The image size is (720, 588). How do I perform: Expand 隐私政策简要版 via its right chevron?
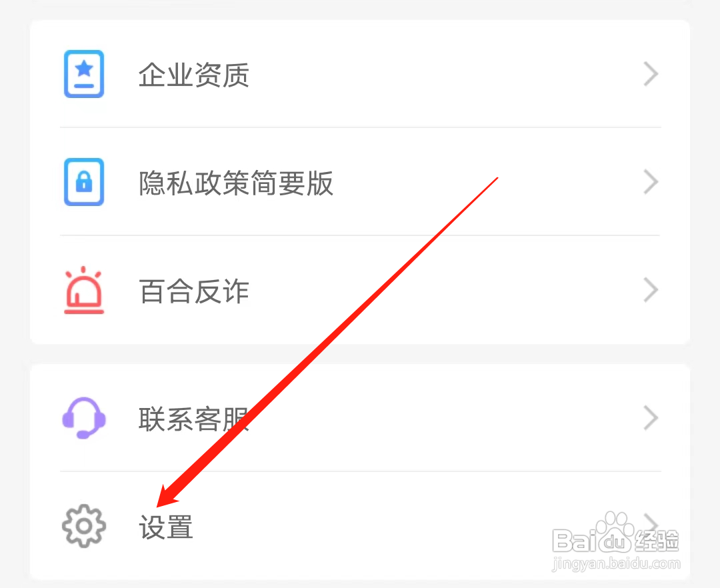click(651, 182)
